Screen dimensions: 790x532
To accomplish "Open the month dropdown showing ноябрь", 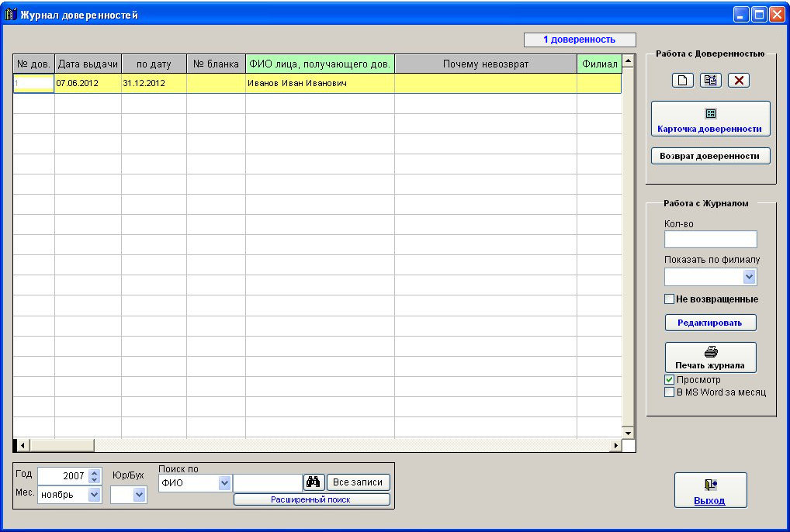I will pos(94,495).
